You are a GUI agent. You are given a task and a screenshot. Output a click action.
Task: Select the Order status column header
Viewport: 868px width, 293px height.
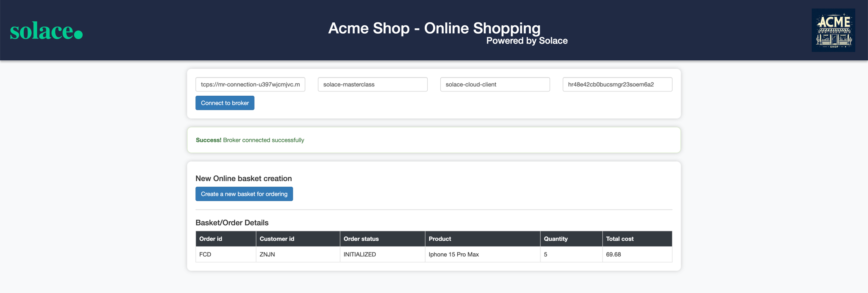pos(361,239)
